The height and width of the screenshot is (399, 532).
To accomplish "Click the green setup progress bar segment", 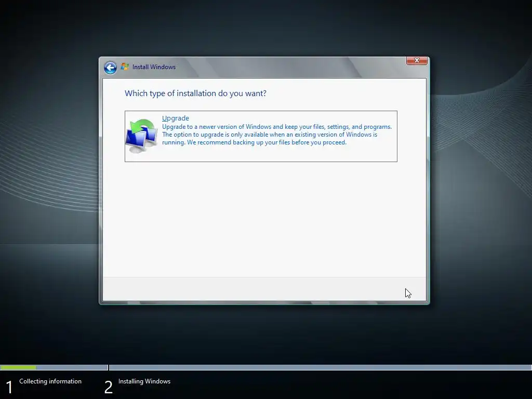I will pos(18,367).
